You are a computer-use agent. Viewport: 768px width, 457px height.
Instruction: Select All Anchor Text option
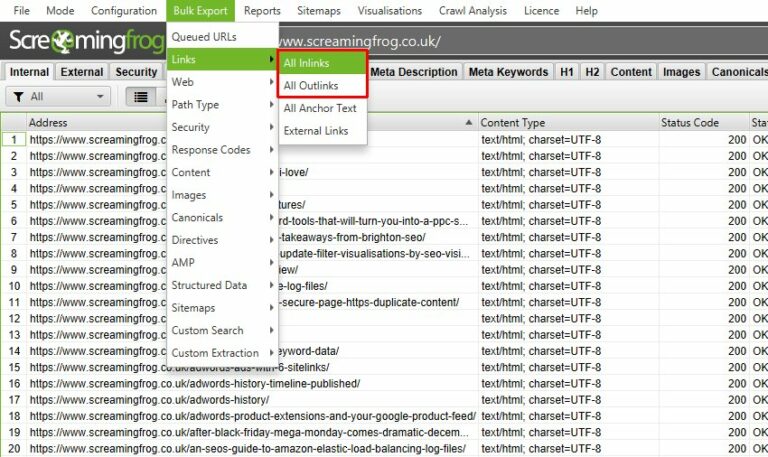[x=322, y=108]
